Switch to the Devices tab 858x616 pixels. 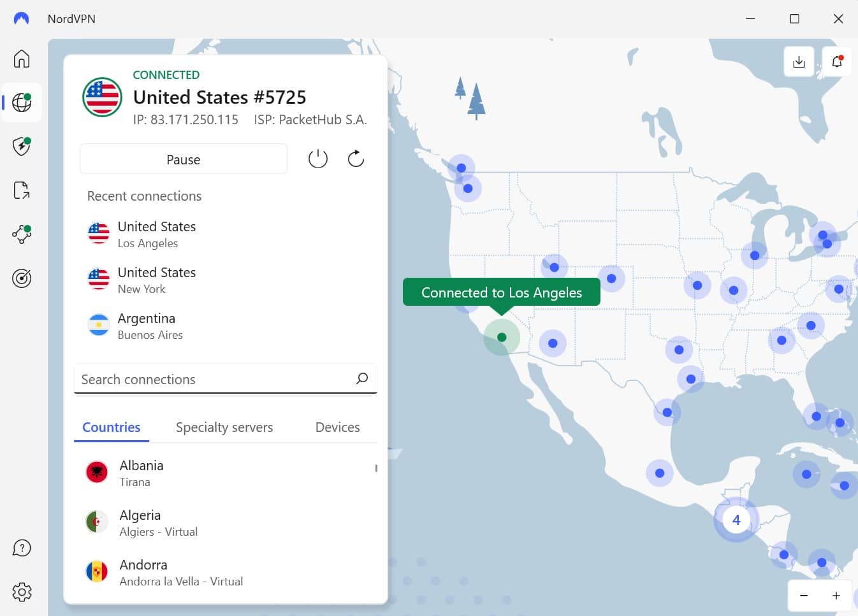[x=338, y=427]
